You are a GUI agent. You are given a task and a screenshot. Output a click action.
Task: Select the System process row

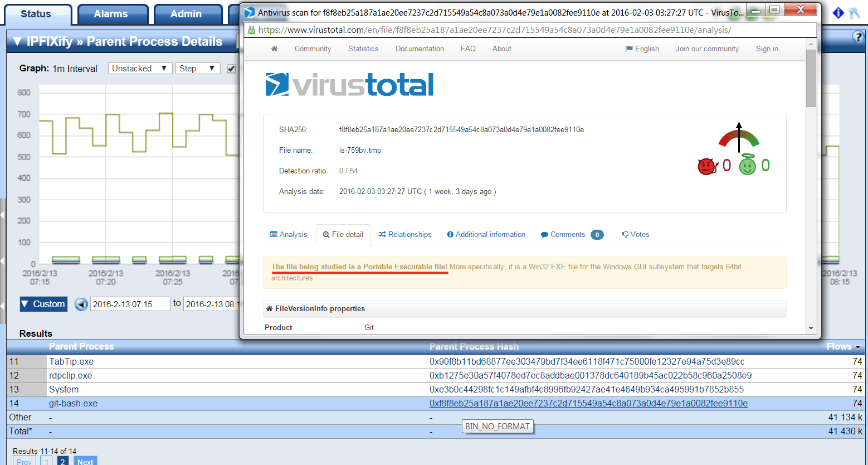pyautogui.click(x=436, y=390)
